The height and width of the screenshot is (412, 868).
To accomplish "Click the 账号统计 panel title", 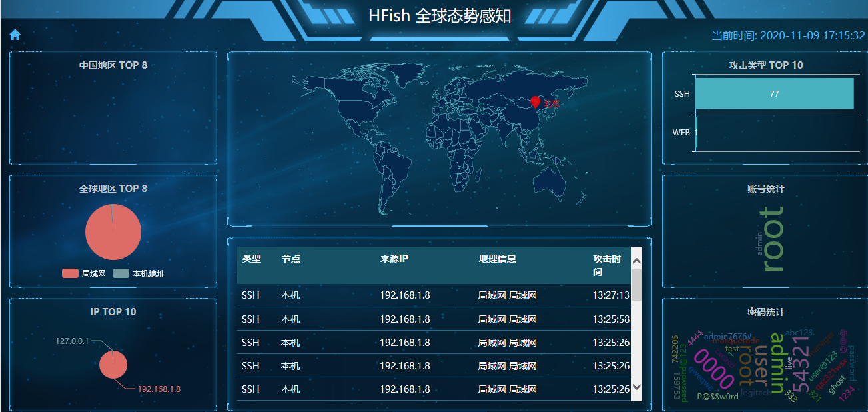I will 766,189.
